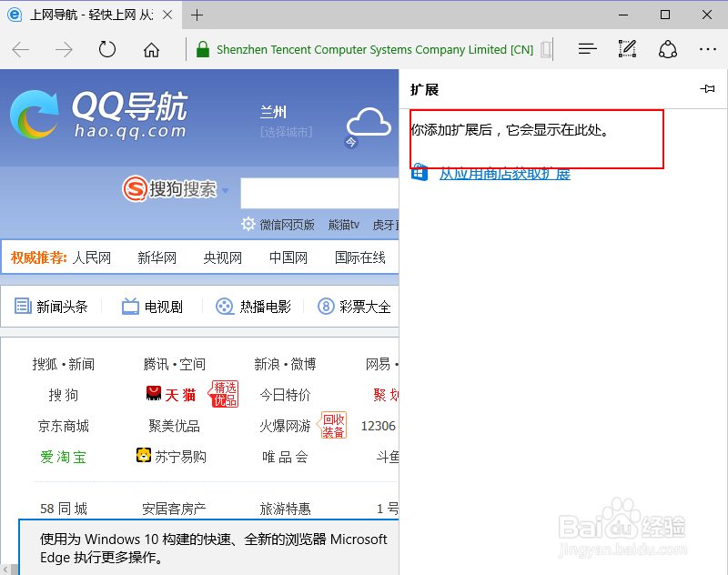
Task: Open 国际在线 link
Action: [360, 257]
